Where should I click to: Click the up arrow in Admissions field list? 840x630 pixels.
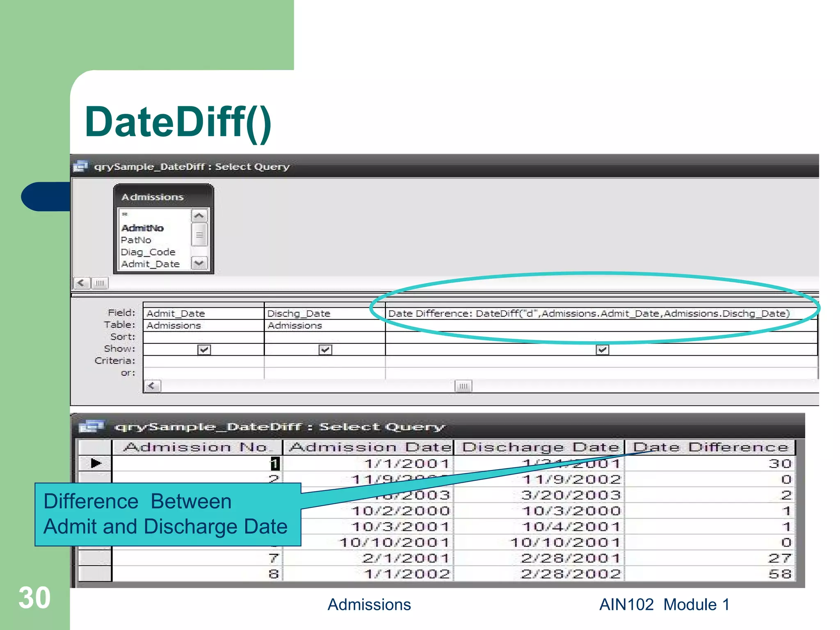tap(199, 215)
